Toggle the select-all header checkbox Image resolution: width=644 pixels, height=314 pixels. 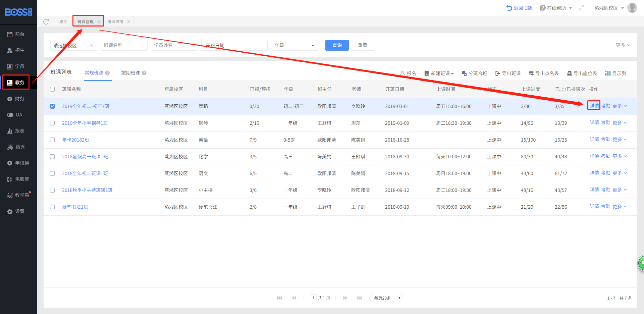point(52,89)
